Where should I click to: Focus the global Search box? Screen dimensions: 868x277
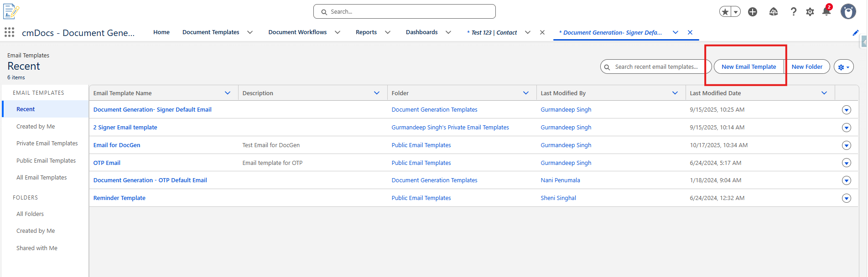click(x=405, y=11)
